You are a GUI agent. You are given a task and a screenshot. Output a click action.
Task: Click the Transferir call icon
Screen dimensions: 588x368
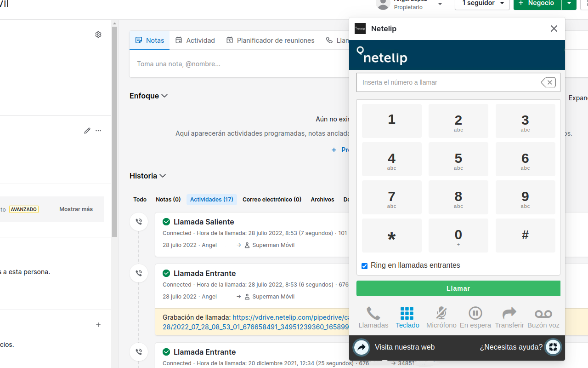coord(509,314)
